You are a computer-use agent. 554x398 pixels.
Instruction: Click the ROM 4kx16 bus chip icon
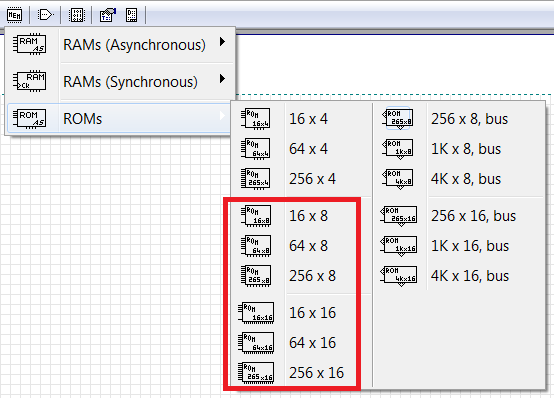click(399, 276)
